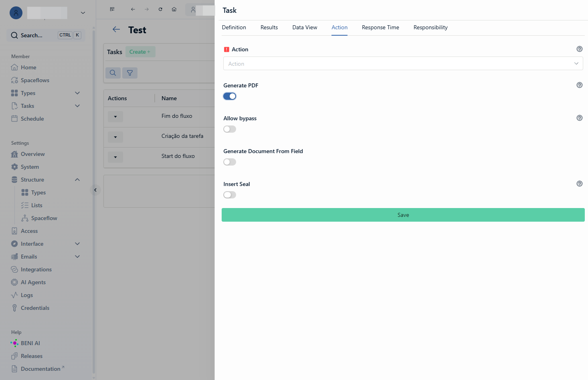Open the menu toggle icon in top bar

(112, 9)
